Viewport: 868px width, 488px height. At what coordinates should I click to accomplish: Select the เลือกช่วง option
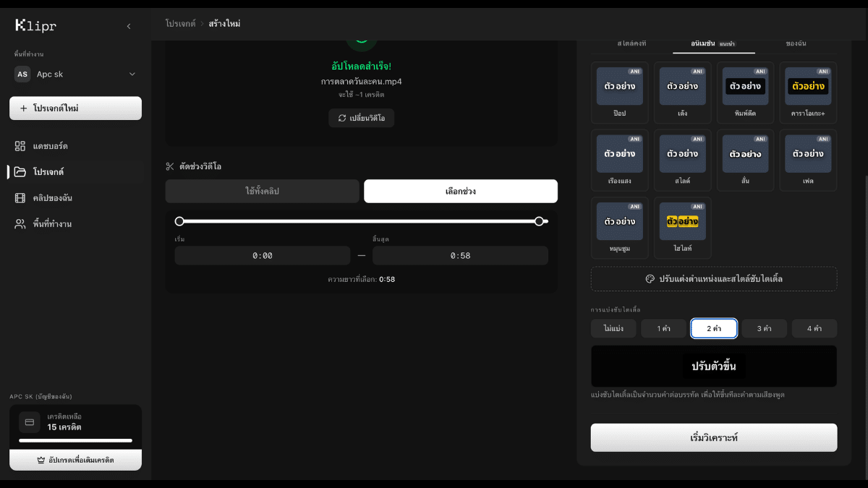(x=461, y=192)
